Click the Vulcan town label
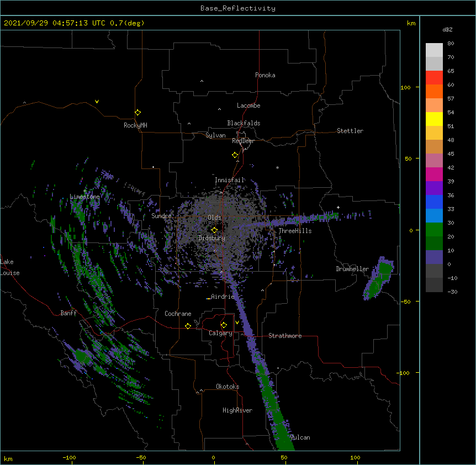476x465 pixels. click(x=300, y=437)
